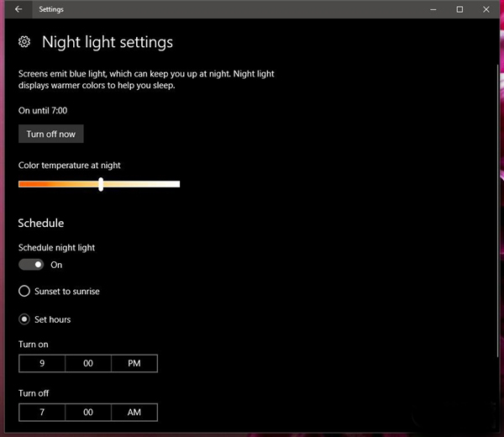Open the Turn on hour field showing 9
The height and width of the screenshot is (437, 504).
(x=42, y=363)
